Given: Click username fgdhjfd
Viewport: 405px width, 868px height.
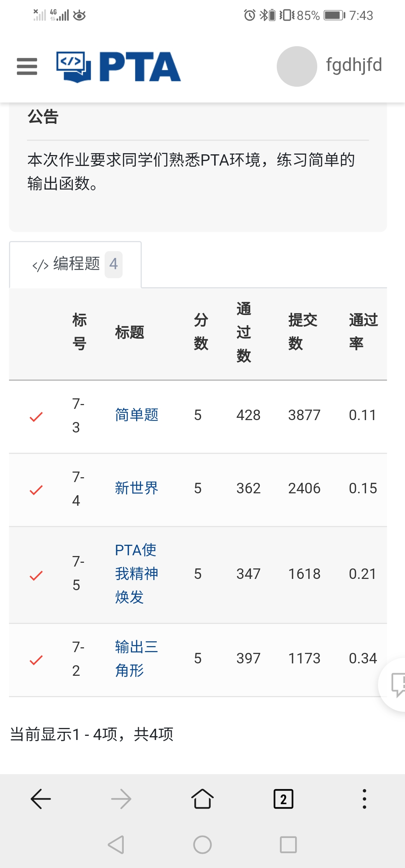Looking at the screenshot, I should tap(354, 65).
